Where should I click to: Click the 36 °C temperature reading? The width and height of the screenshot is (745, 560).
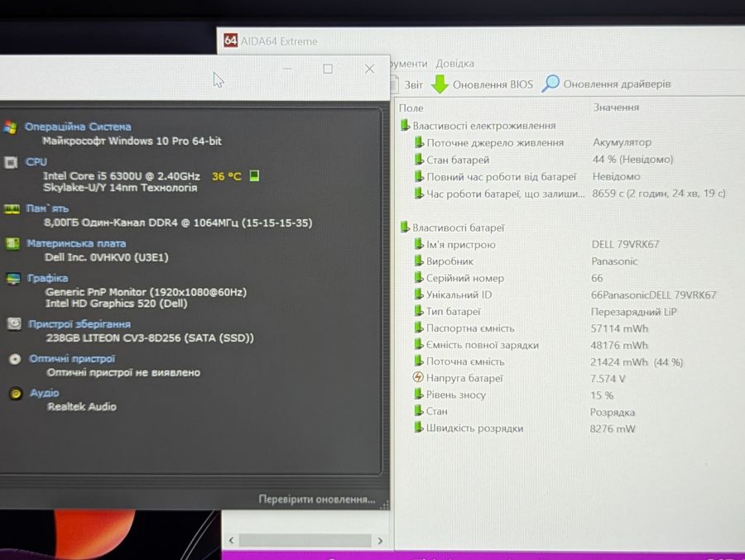pos(227,176)
